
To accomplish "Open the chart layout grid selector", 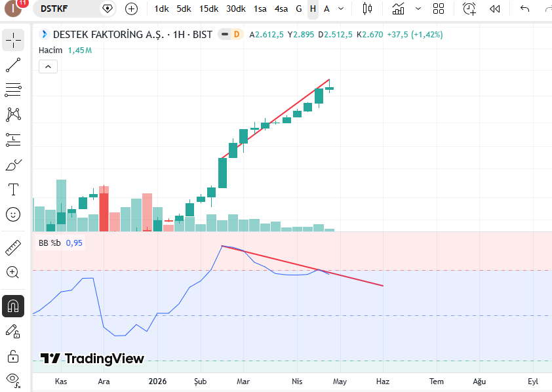I will pos(439,9).
